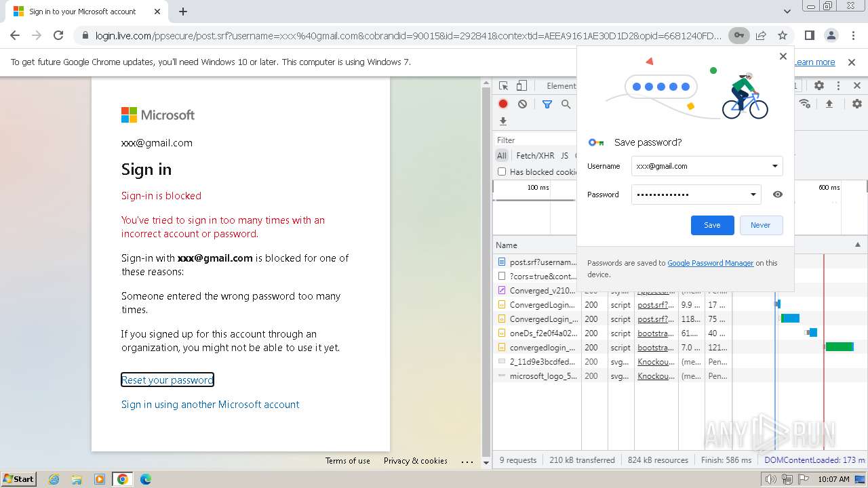Screen dimensions: 868x488
Task: Check the Has blocked cookies checkbox
Action: coord(502,171)
